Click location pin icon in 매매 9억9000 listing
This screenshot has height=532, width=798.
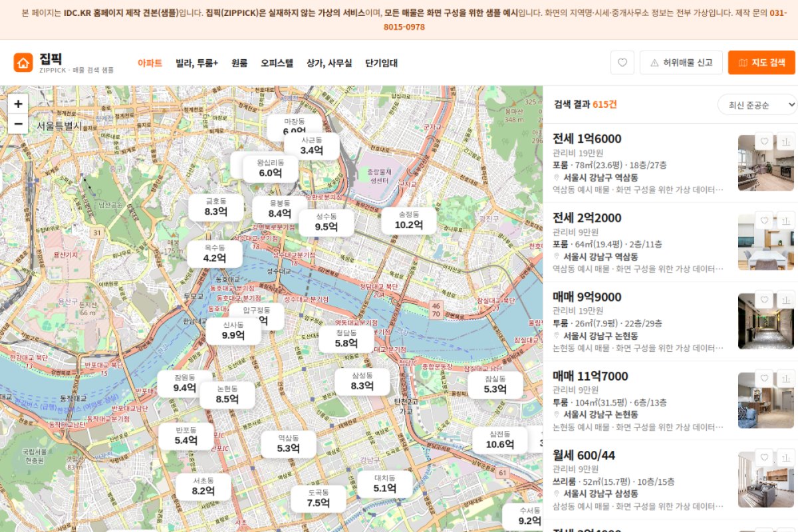point(557,336)
